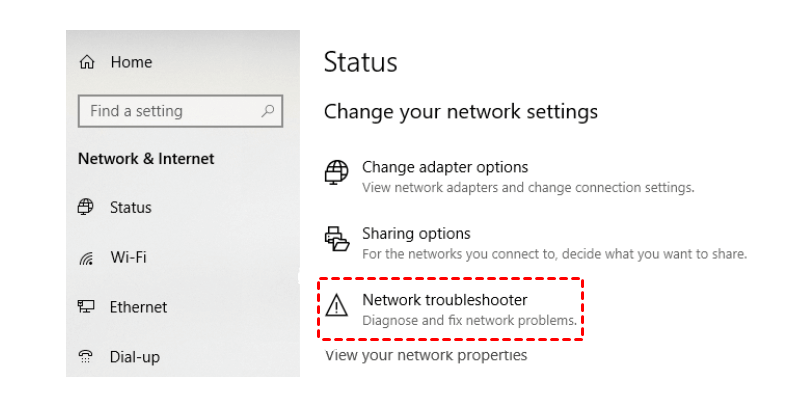Go to the Dial-up section
800x400 pixels.
(134, 356)
